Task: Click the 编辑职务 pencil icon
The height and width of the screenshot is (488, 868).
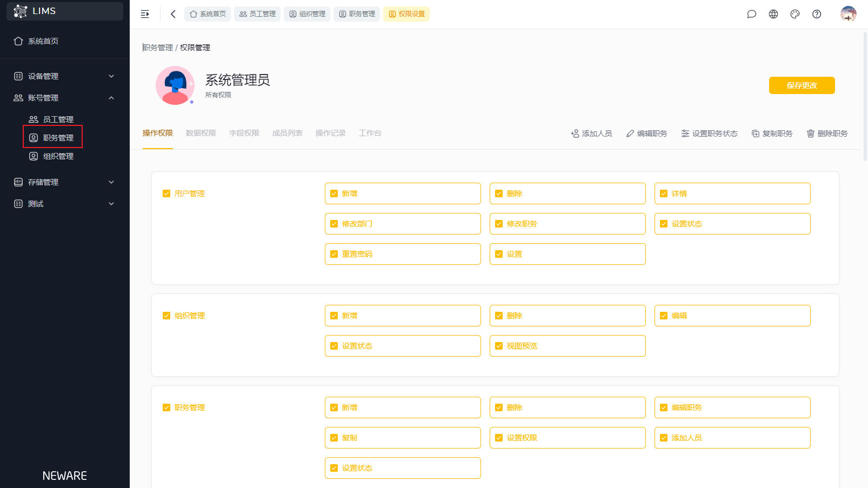Action: point(630,133)
